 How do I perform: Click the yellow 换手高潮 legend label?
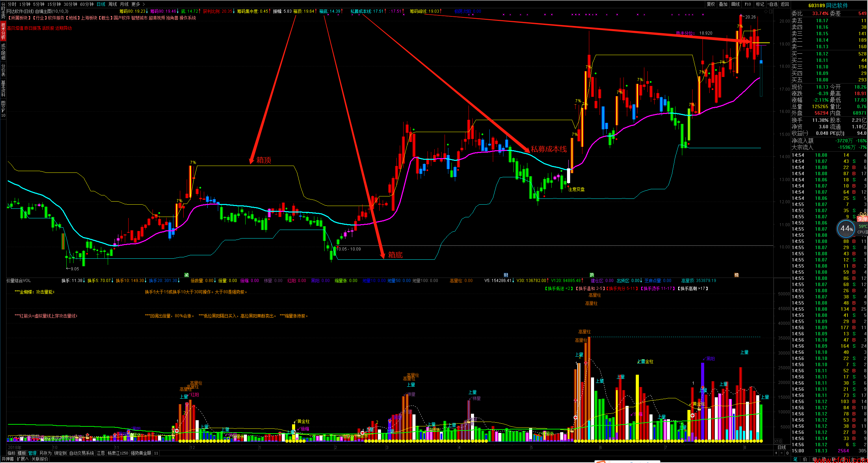[x=693, y=288]
